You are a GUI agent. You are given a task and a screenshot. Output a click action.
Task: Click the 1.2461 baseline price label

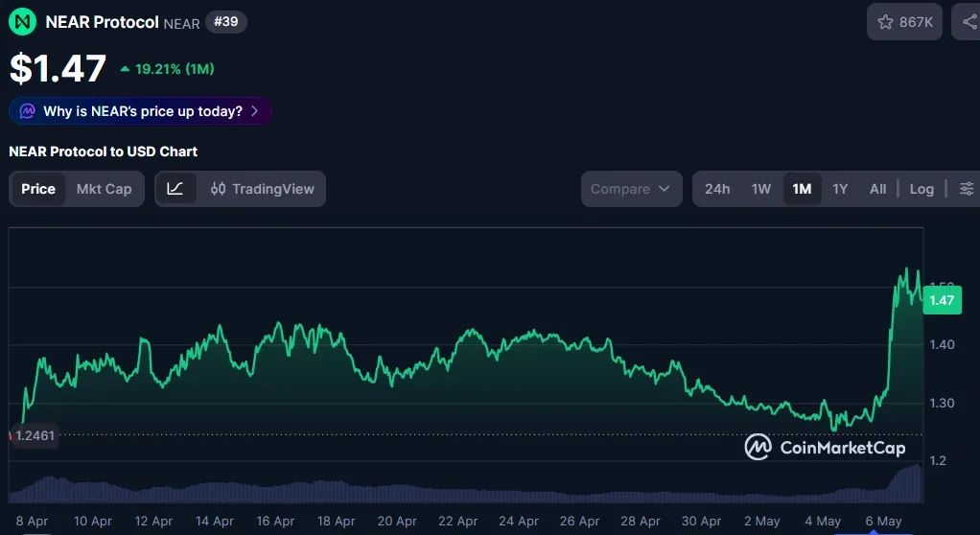tap(35, 435)
